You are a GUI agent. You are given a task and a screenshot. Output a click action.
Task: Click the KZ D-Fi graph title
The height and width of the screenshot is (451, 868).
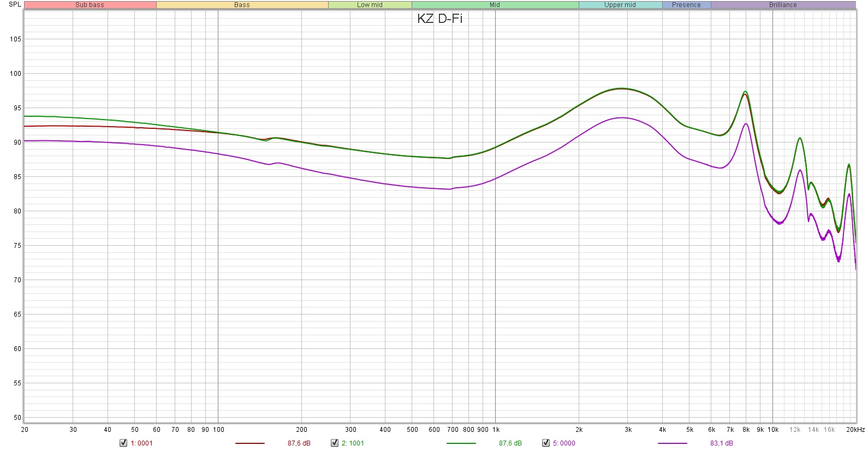tap(440, 19)
